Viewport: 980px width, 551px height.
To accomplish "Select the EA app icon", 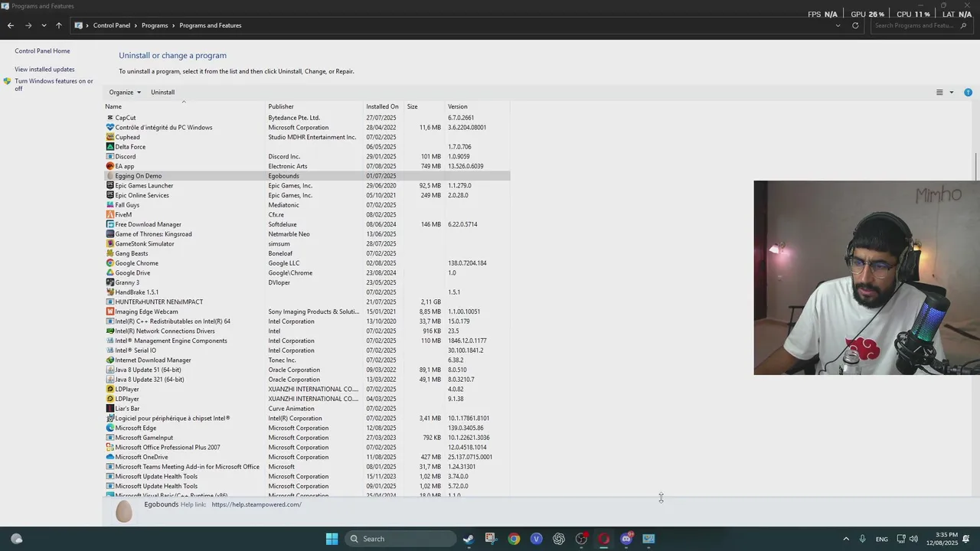I will pyautogui.click(x=109, y=166).
